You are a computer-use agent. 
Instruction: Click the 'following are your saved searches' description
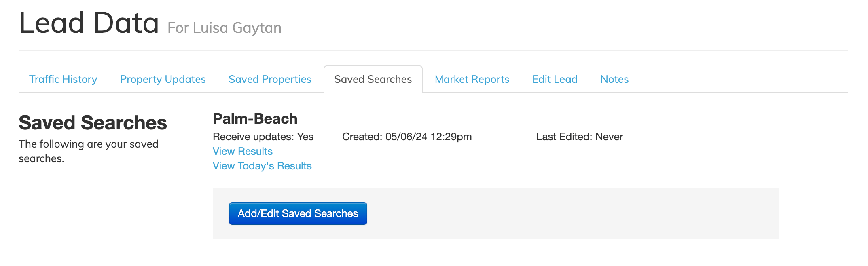(88, 151)
